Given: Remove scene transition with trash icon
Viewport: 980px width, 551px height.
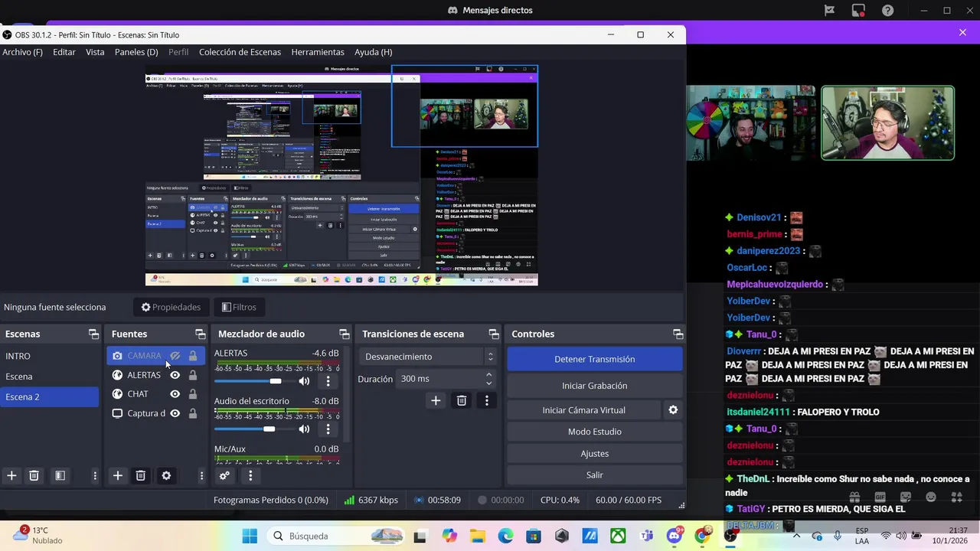Looking at the screenshot, I should coord(462,400).
